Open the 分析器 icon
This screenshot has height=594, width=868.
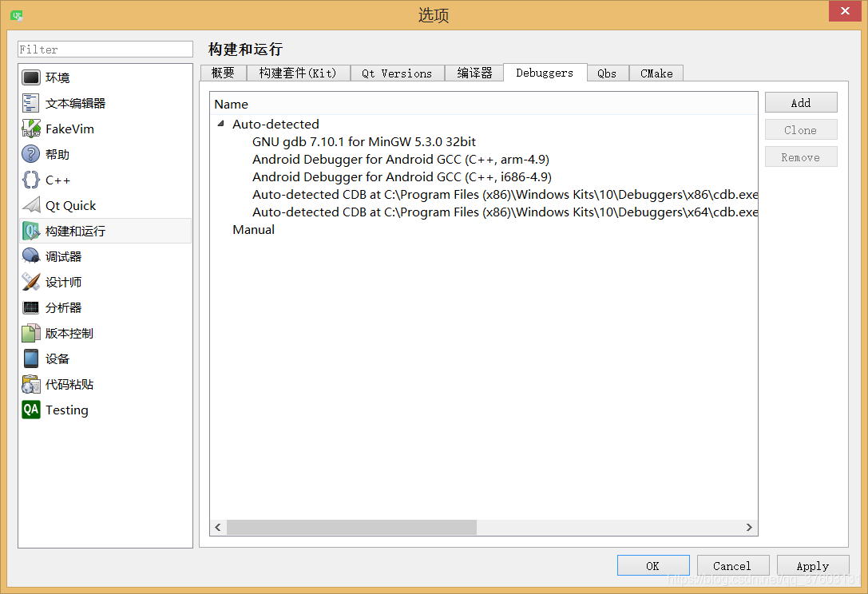pos(31,307)
